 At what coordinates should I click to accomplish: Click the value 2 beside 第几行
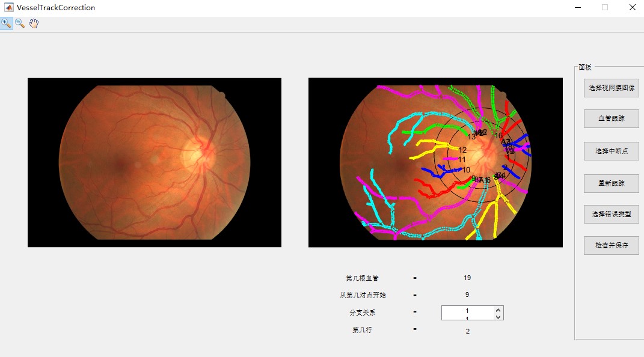coord(468,331)
